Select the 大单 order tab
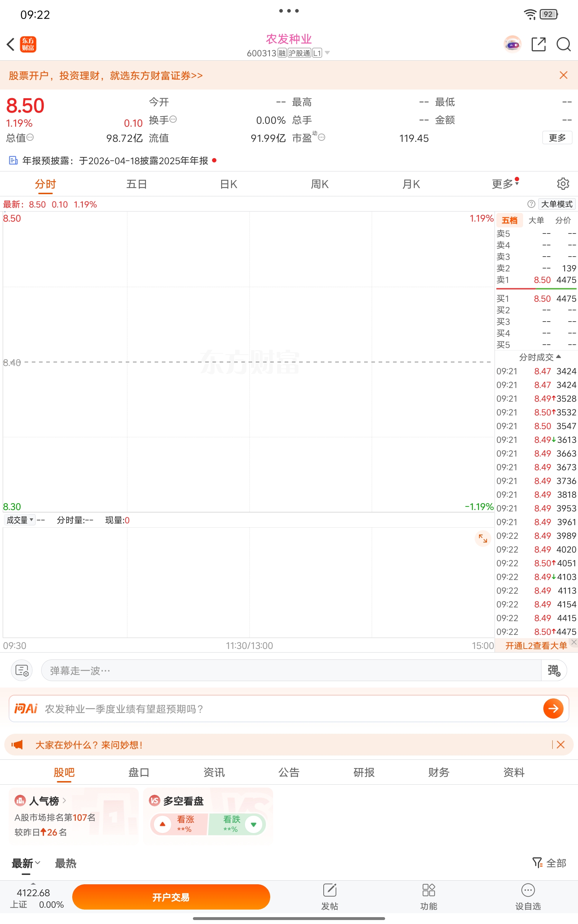This screenshot has height=924, width=578. pos(536,220)
